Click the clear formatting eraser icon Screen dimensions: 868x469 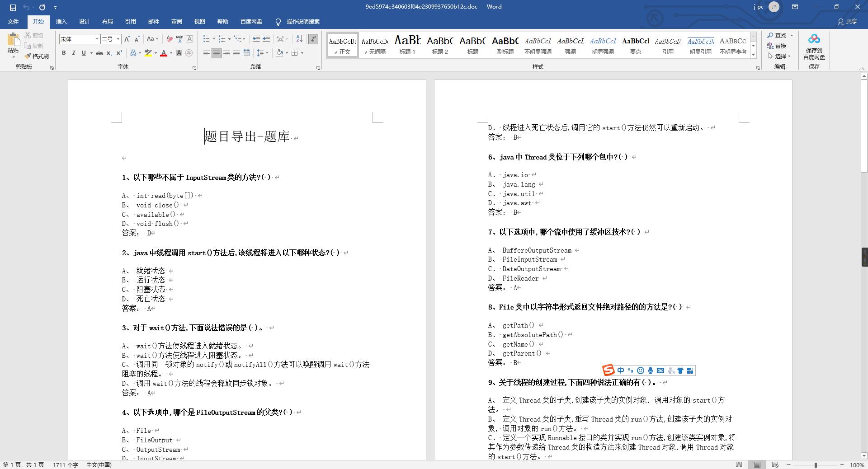[170, 39]
